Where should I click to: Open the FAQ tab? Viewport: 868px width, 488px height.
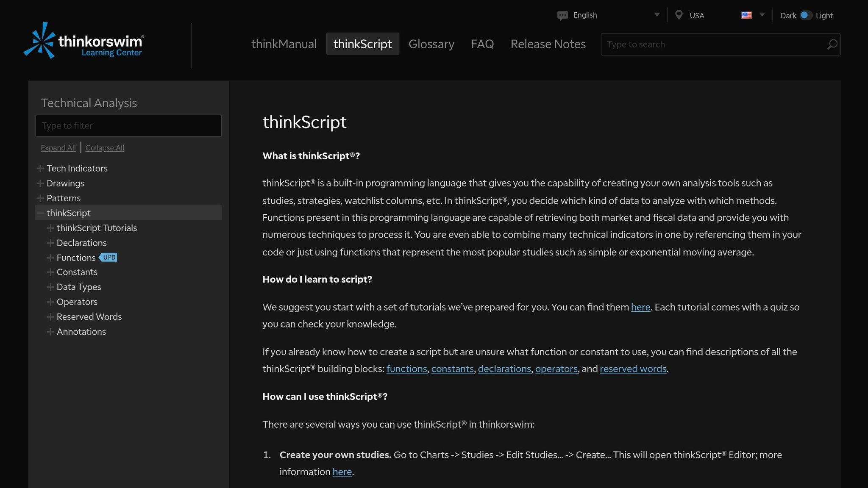482,44
